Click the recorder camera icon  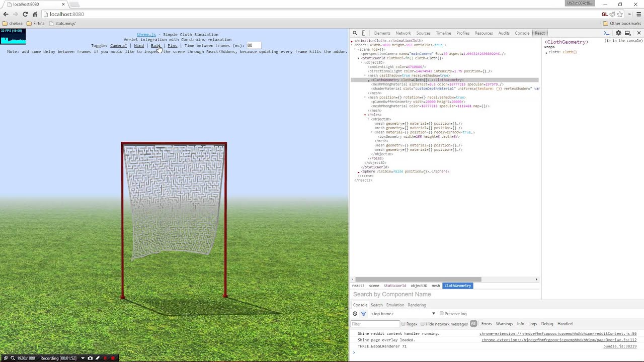click(90, 358)
